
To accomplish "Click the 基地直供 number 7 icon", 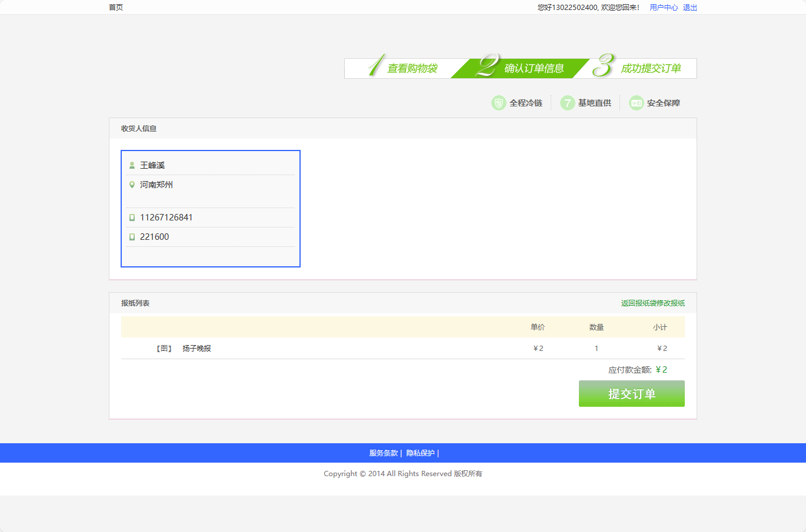I will click(568, 103).
